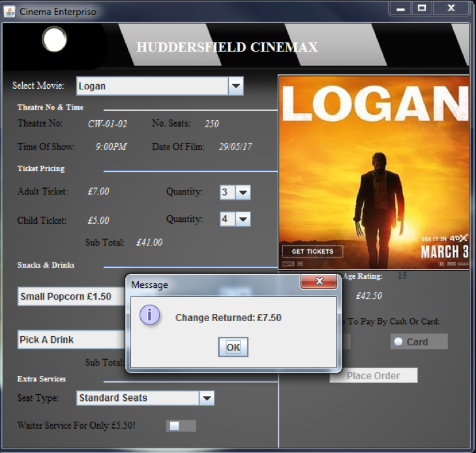Click the Place Order button
This screenshot has width=476, height=453.
[374, 375]
